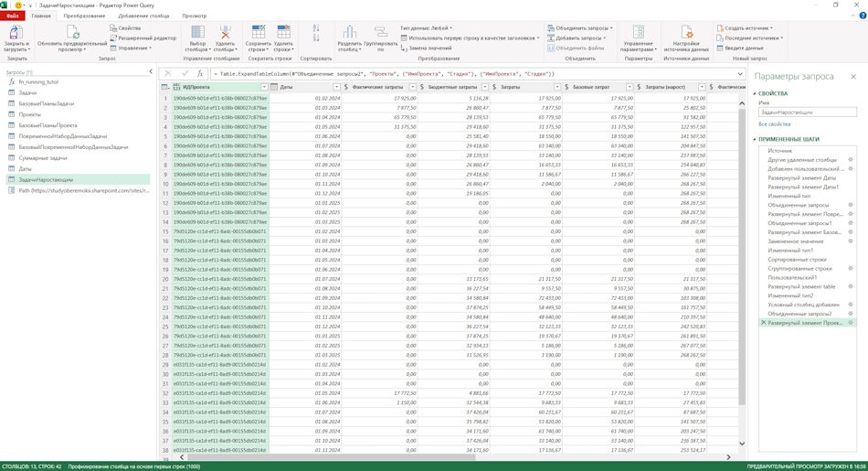Open Расширенный редактор

point(143,37)
